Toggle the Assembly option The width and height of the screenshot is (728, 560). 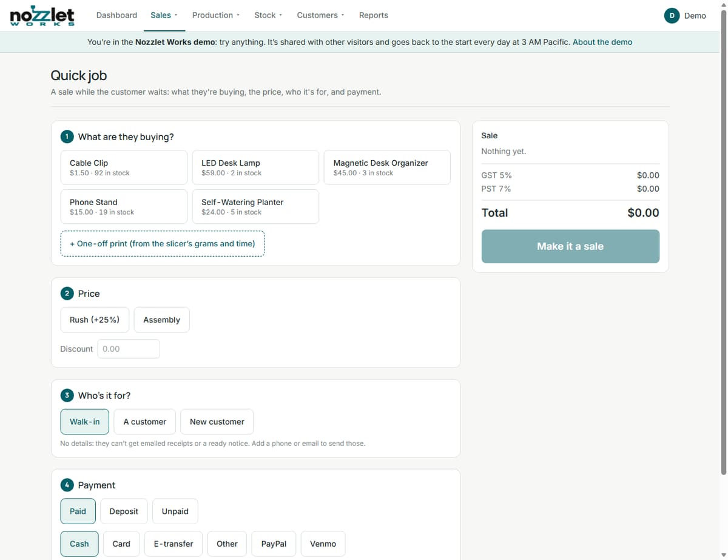point(161,320)
